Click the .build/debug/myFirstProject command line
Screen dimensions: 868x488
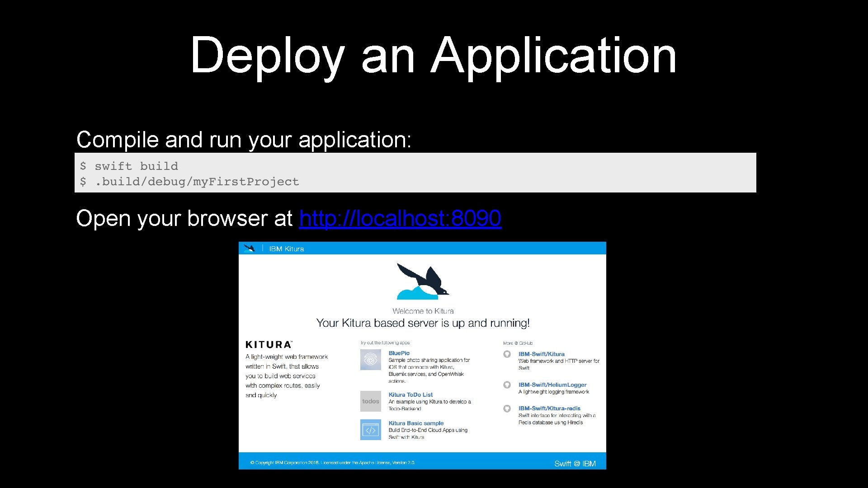(x=197, y=182)
